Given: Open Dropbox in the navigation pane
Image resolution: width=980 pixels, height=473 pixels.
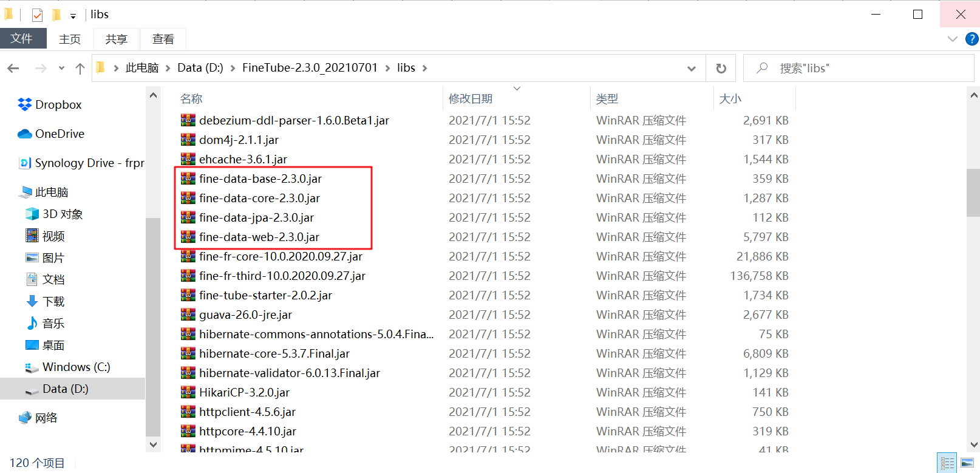Looking at the screenshot, I should click(58, 104).
